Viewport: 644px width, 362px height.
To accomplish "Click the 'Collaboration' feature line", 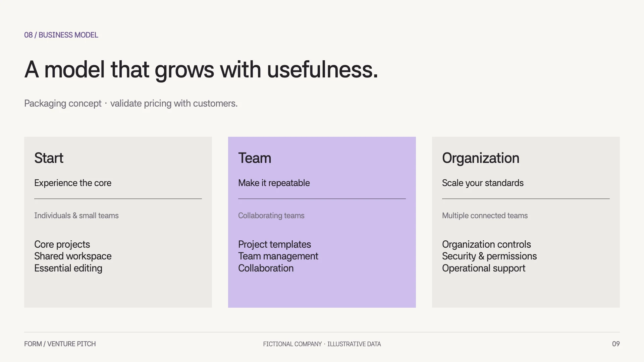I will pyautogui.click(x=266, y=268).
